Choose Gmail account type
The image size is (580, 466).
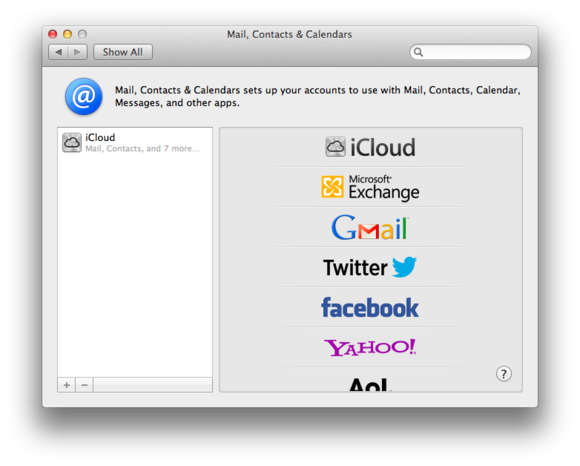(370, 227)
